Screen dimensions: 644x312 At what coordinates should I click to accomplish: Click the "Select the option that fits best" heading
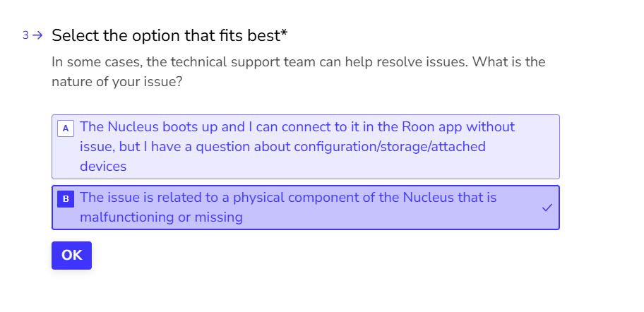(x=165, y=35)
